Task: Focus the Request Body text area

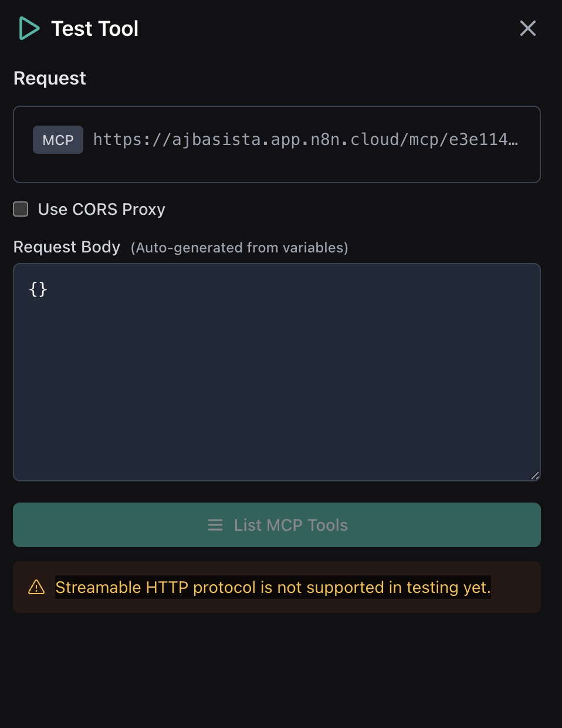Action: point(277,382)
